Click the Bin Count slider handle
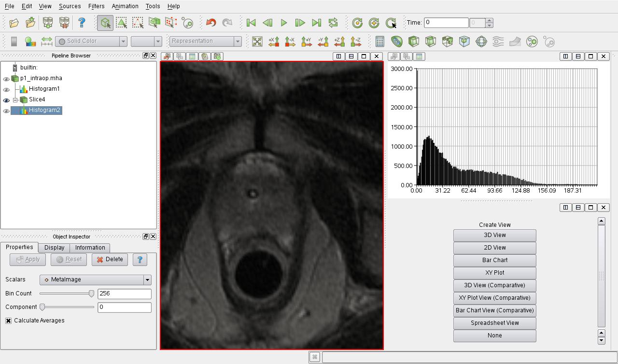Viewport: 618px width, 364px height. 91,294
